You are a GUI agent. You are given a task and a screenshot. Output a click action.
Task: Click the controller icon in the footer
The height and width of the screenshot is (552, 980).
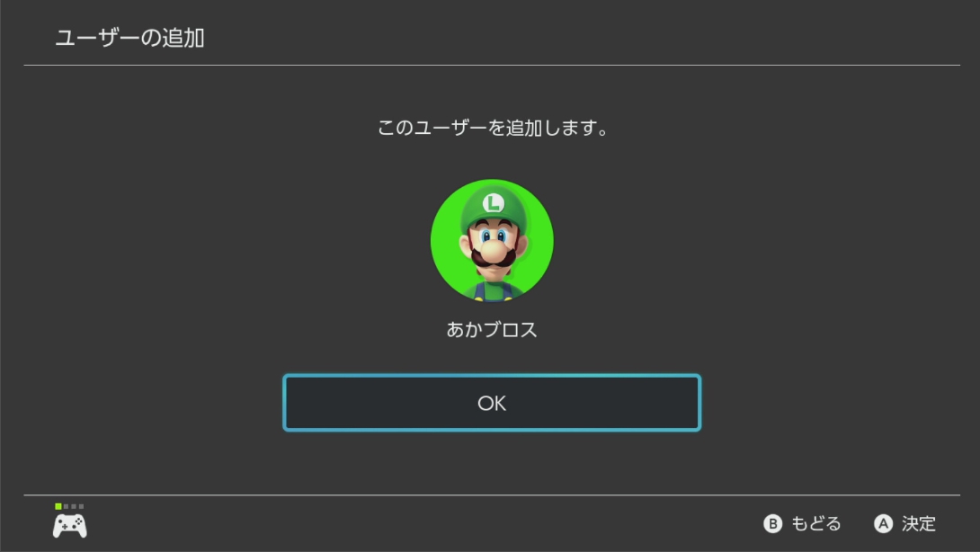coord(69,525)
